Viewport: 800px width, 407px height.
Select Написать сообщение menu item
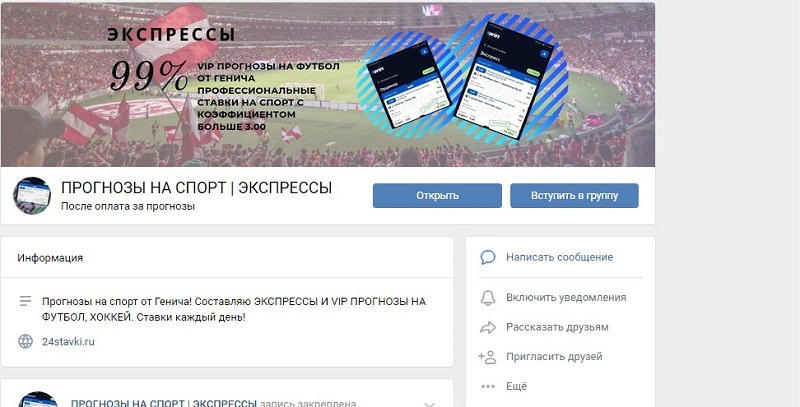tap(560, 257)
